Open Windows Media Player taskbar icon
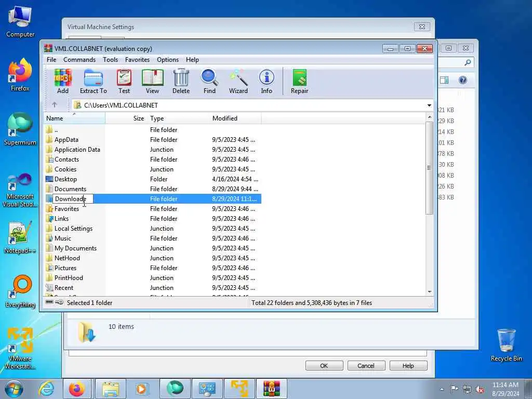The image size is (532, 399). [142, 389]
